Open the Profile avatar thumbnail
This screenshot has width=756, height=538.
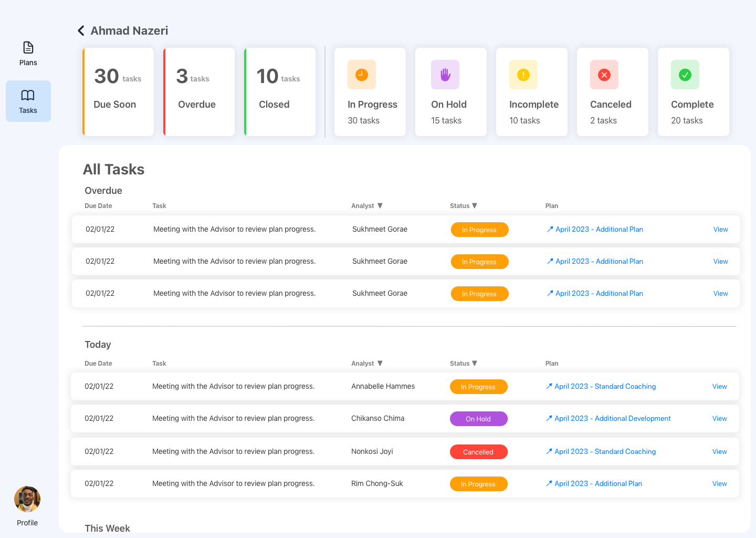point(27,499)
